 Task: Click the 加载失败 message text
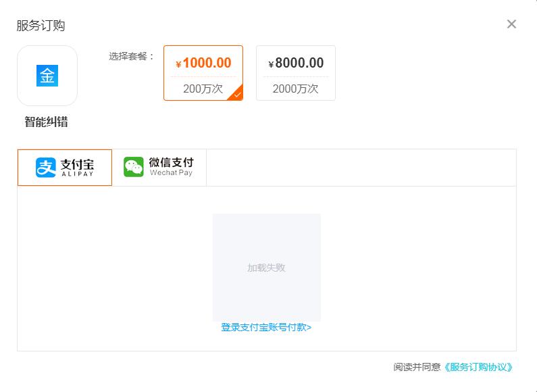[x=267, y=268]
